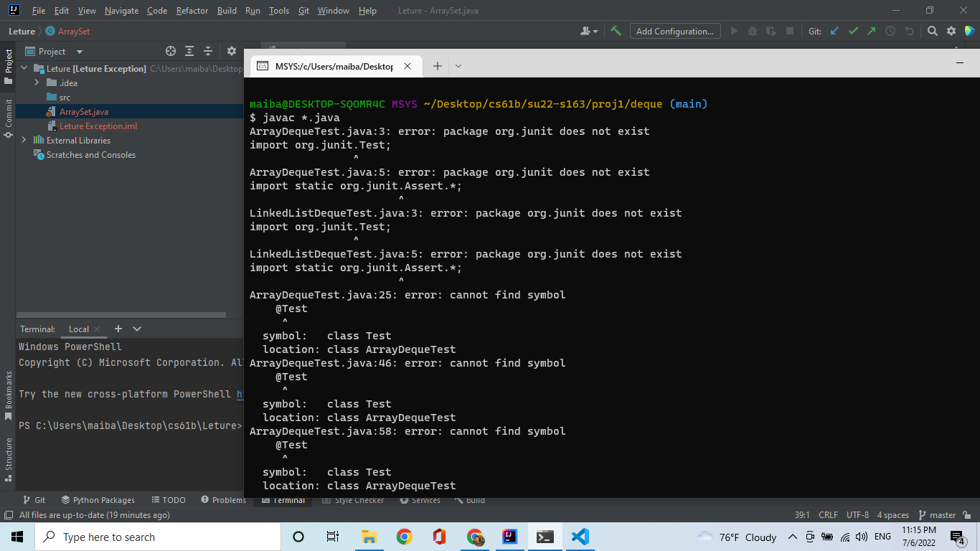Expand the .idea folder
Image resolution: width=980 pixels, height=551 pixels.
(37, 83)
